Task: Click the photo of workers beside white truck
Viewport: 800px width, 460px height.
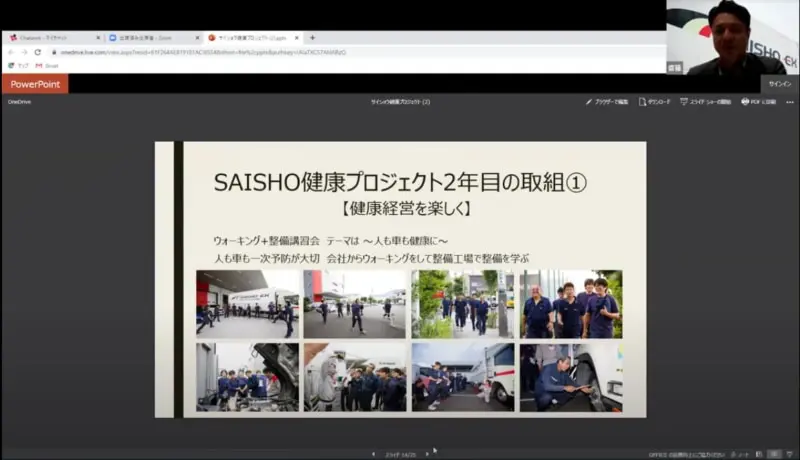Action: 463,377
